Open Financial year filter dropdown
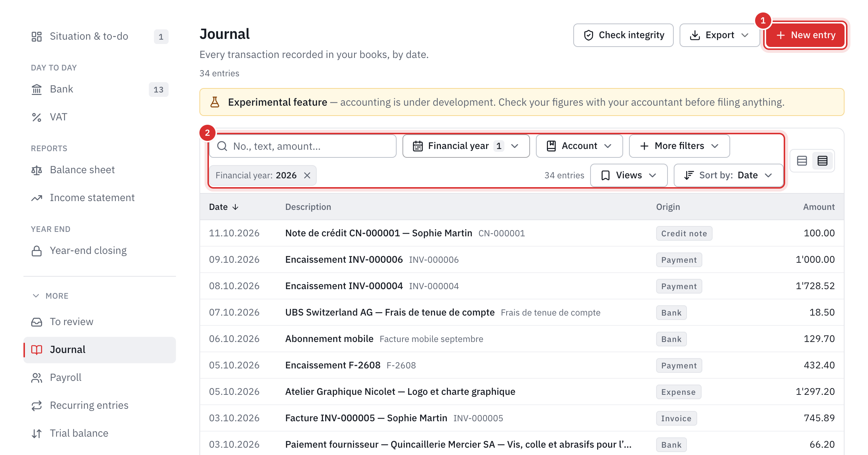Image resolution: width=868 pixels, height=455 pixels. coord(466,146)
